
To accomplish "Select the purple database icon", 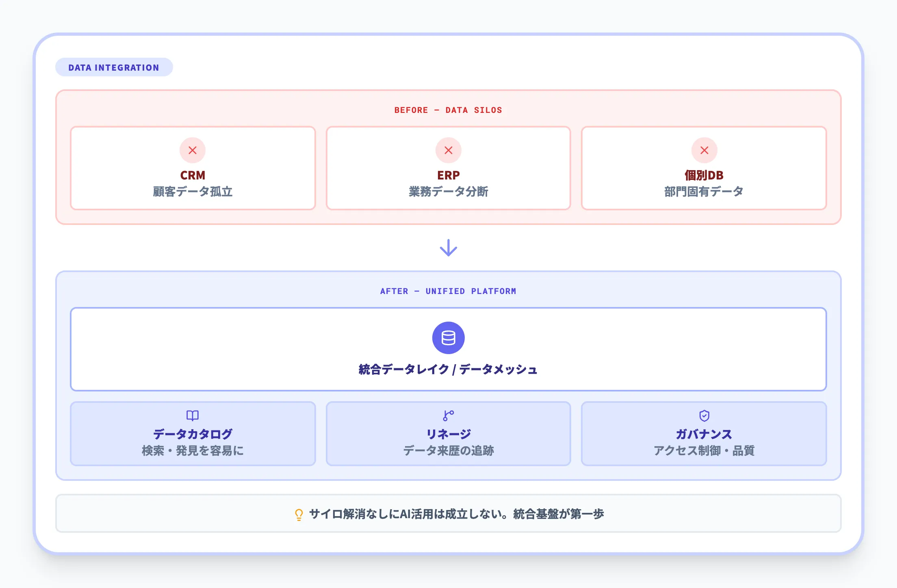I will pos(448,338).
